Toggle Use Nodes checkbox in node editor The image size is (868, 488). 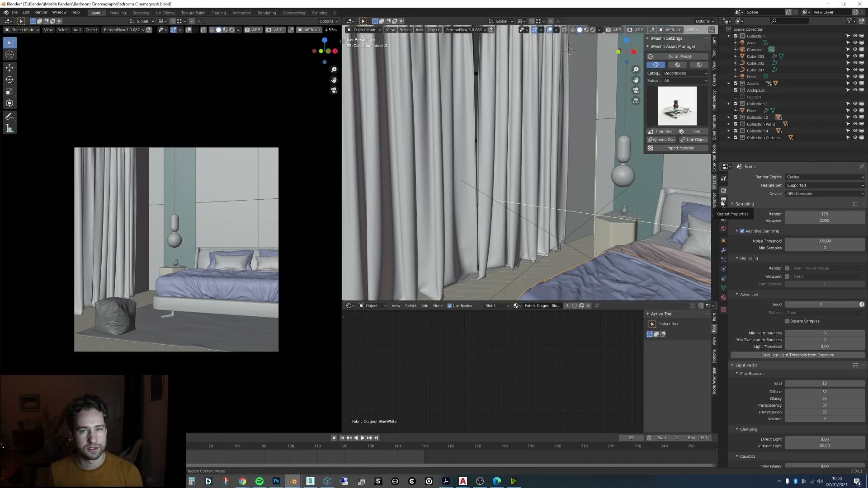(450, 306)
